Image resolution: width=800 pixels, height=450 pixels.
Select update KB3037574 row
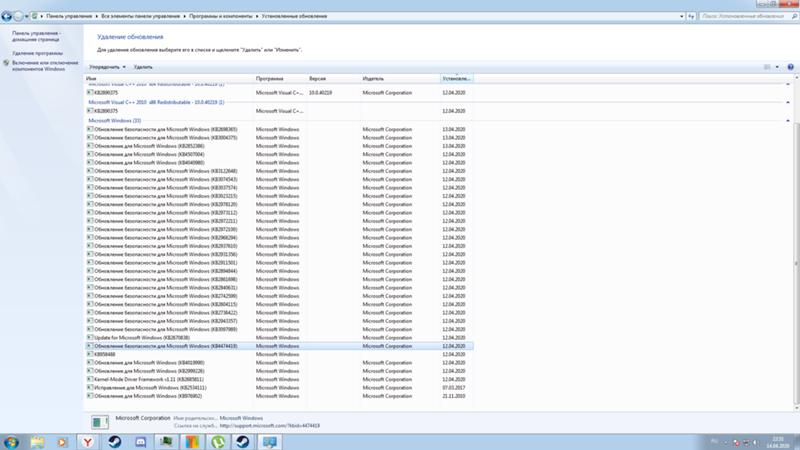(279, 188)
